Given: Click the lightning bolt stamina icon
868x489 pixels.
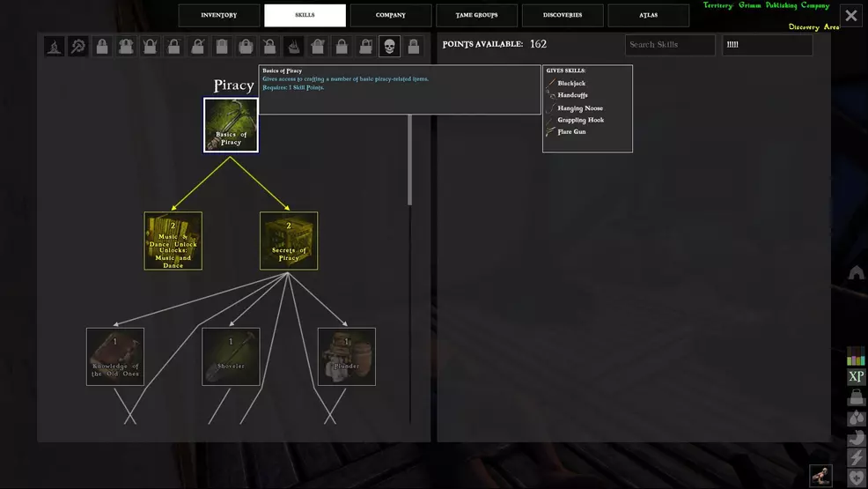Looking at the screenshot, I should click(x=856, y=457).
